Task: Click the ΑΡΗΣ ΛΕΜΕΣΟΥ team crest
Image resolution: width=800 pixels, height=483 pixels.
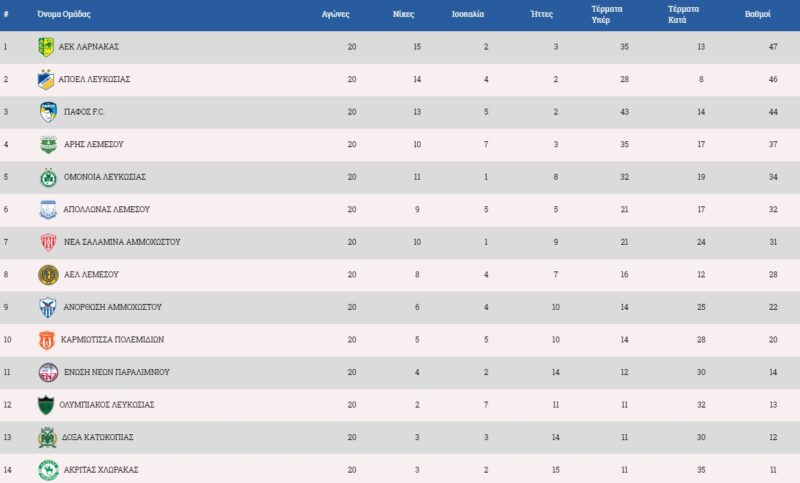Action: tap(48, 145)
